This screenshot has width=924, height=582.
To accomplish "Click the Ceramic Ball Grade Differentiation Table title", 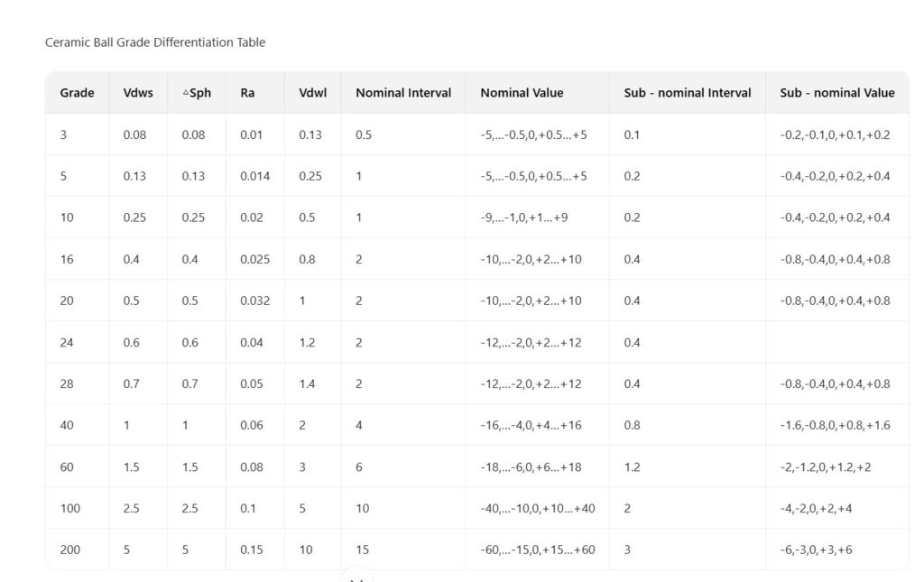I will (x=155, y=42).
